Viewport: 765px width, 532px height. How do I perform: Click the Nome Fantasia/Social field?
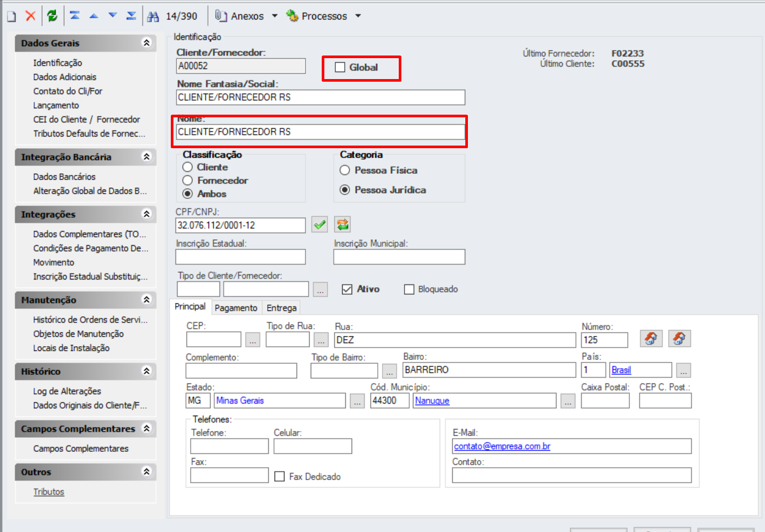coord(321,97)
